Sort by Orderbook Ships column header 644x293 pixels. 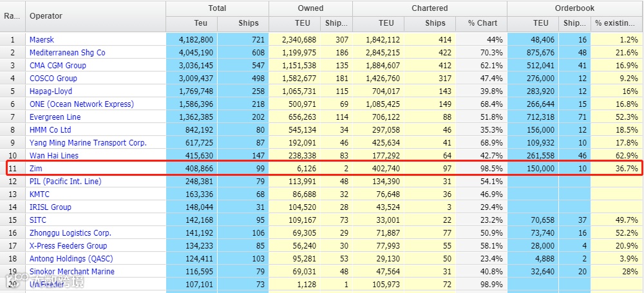pyautogui.click(x=574, y=23)
